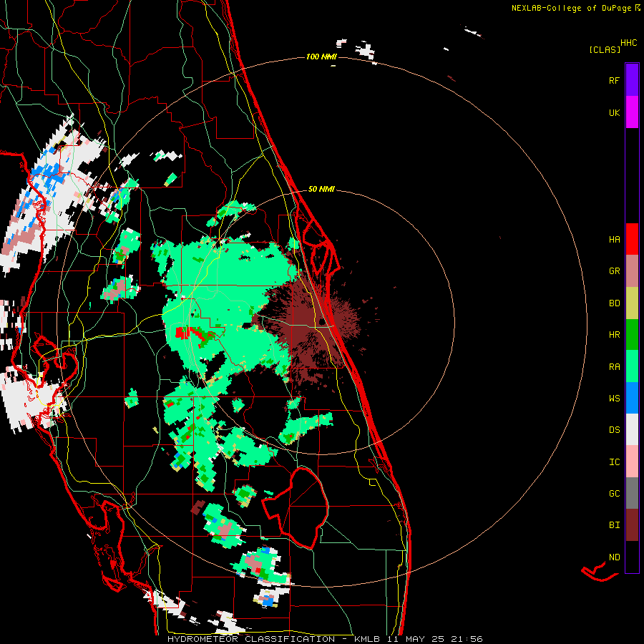Click the UK magenta legend swatch

(632, 112)
